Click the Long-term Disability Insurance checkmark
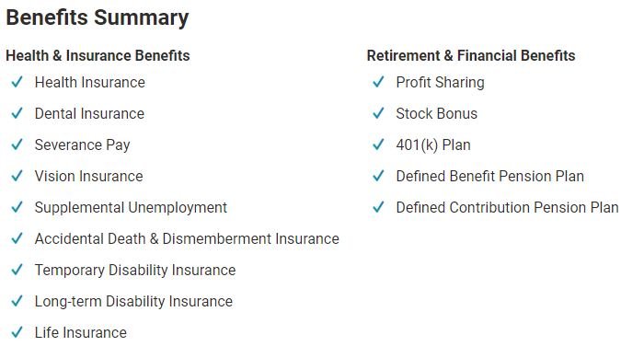The height and width of the screenshot is (358, 644). point(17,301)
